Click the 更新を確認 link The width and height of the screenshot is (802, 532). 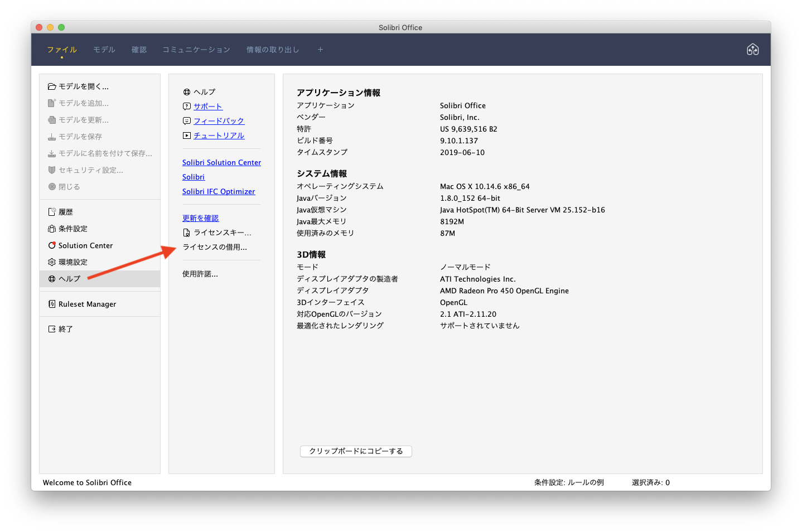[x=201, y=218]
